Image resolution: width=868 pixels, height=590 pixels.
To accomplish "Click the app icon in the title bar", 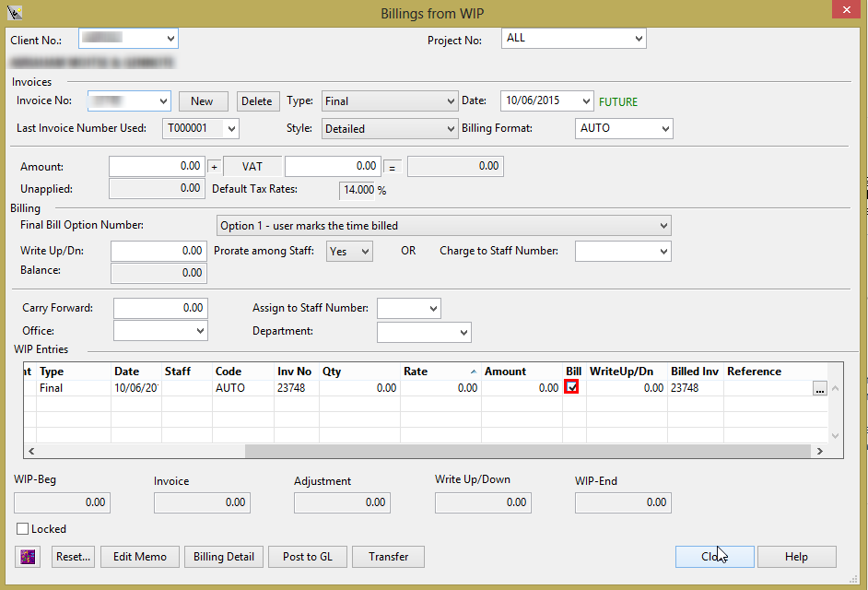I will pyautogui.click(x=14, y=13).
